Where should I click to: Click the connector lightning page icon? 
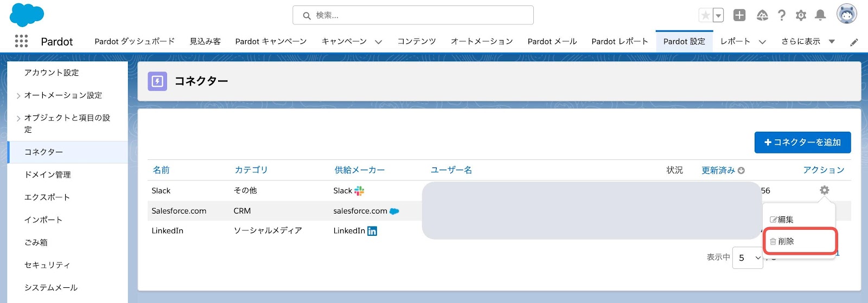[x=157, y=81]
